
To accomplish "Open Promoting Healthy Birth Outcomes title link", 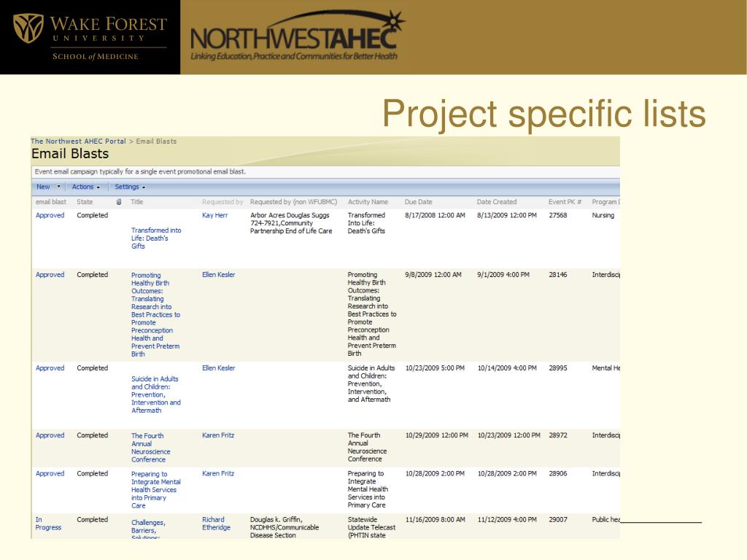I will (x=156, y=314).
